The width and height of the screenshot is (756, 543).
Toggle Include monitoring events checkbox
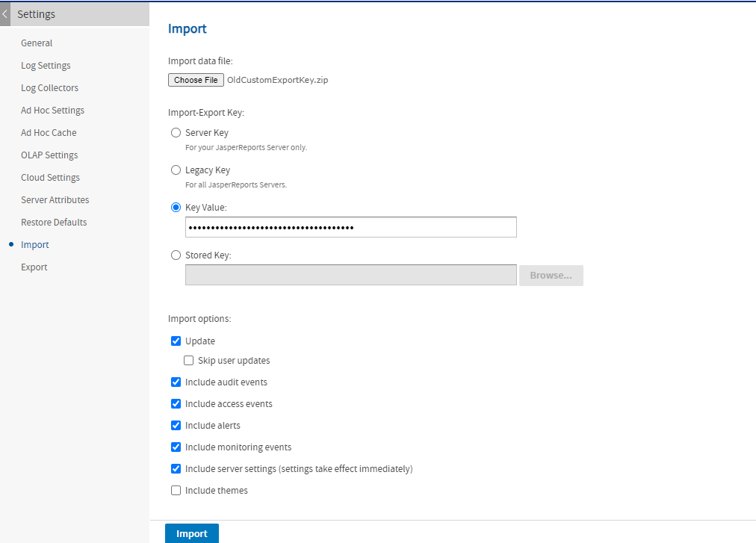(176, 447)
